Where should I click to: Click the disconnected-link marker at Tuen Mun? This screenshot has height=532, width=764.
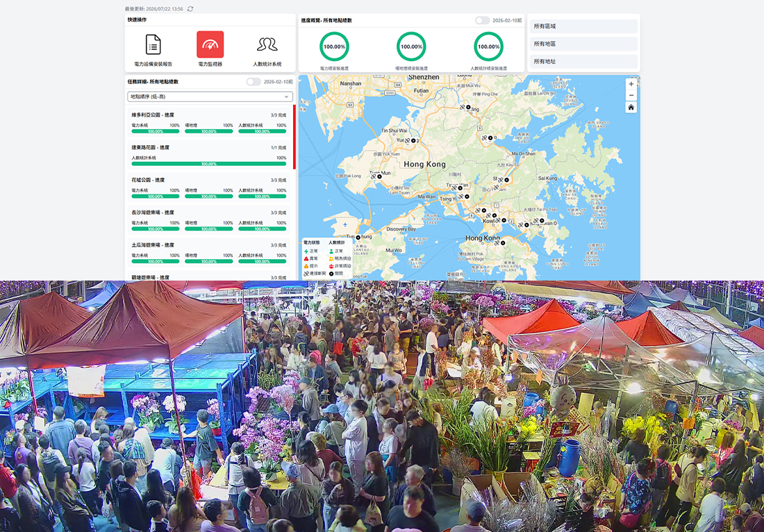[373, 176]
